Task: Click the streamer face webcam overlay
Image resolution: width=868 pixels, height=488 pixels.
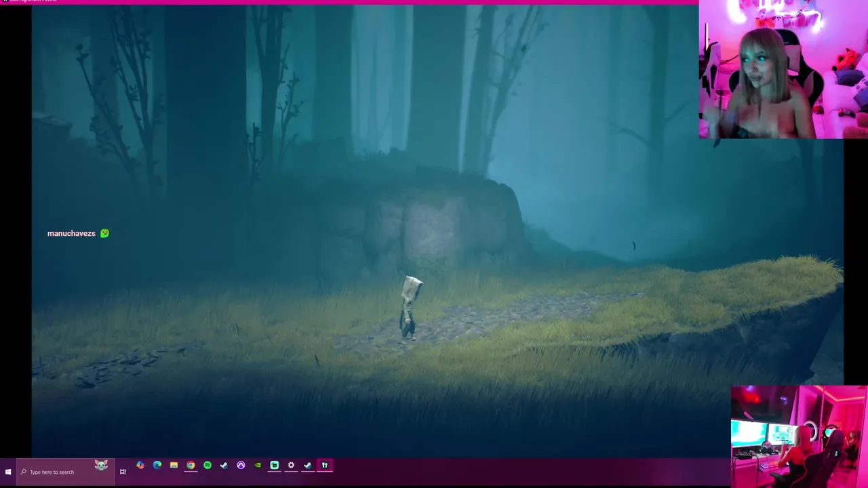Action: click(x=783, y=70)
